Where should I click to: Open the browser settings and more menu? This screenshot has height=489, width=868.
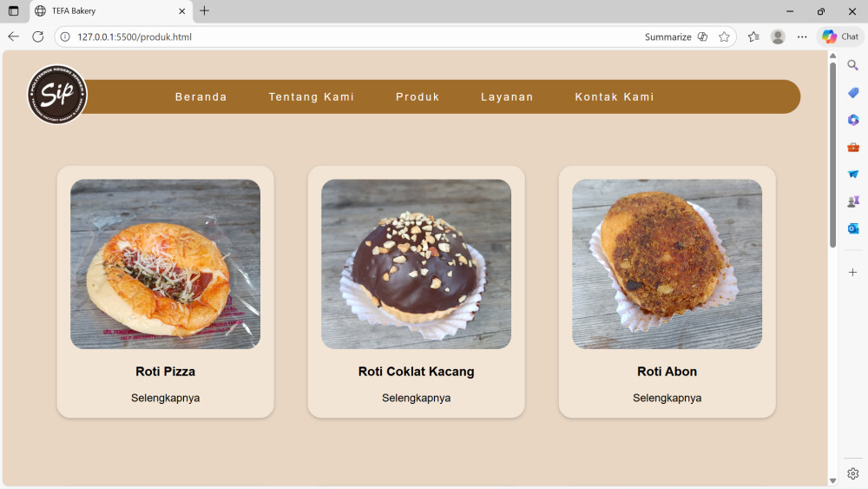pos(802,36)
